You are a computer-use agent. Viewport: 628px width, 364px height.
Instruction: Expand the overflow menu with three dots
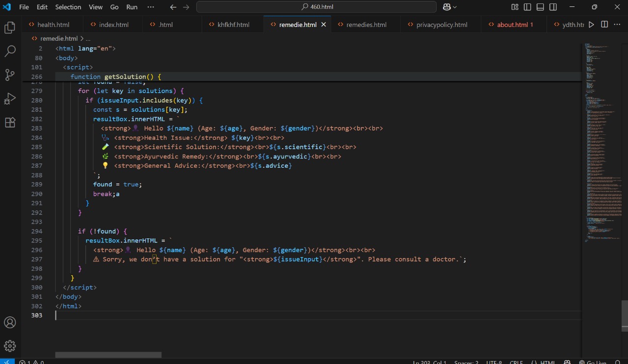[x=151, y=7]
